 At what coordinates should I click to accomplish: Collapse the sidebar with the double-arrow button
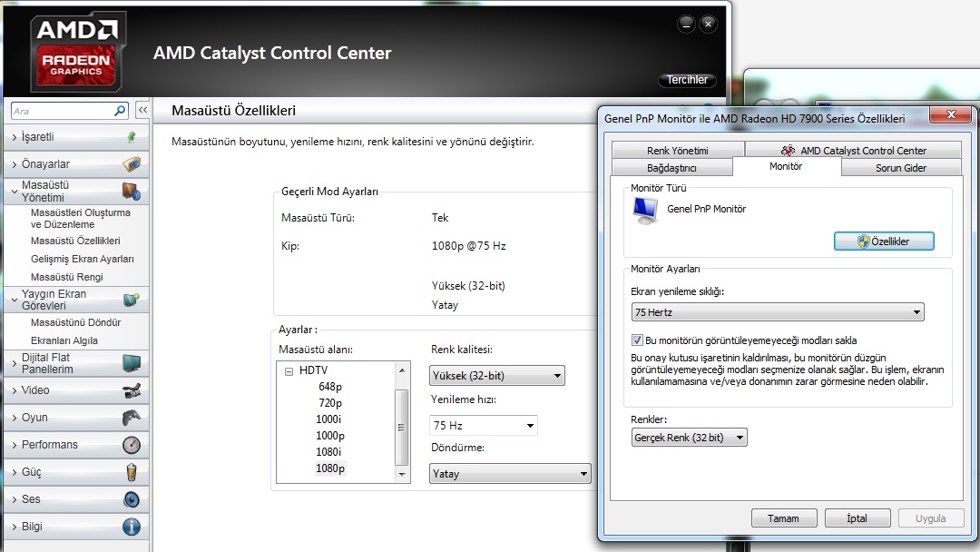[142, 111]
